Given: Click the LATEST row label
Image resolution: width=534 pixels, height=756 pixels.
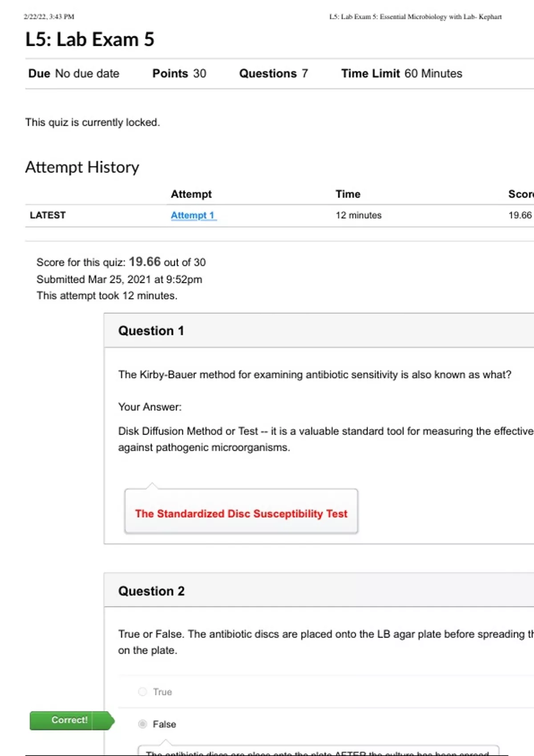Looking at the screenshot, I should [48, 215].
